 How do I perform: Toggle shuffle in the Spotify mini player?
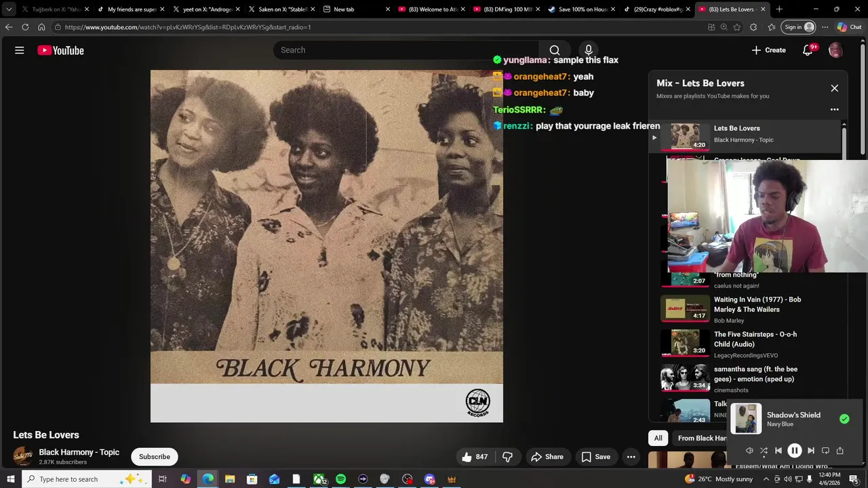[764, 451]
